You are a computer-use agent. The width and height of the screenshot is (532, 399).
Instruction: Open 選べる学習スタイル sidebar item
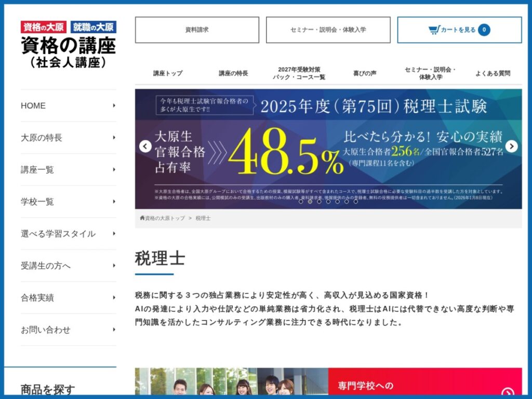coord(69,233)
